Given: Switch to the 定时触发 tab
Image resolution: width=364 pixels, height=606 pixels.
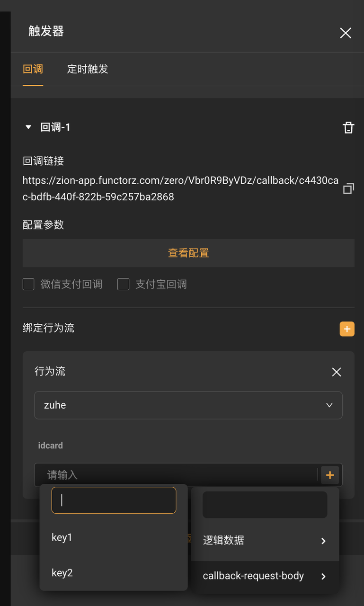Looking at the screenshot, I should pos(88,69).
